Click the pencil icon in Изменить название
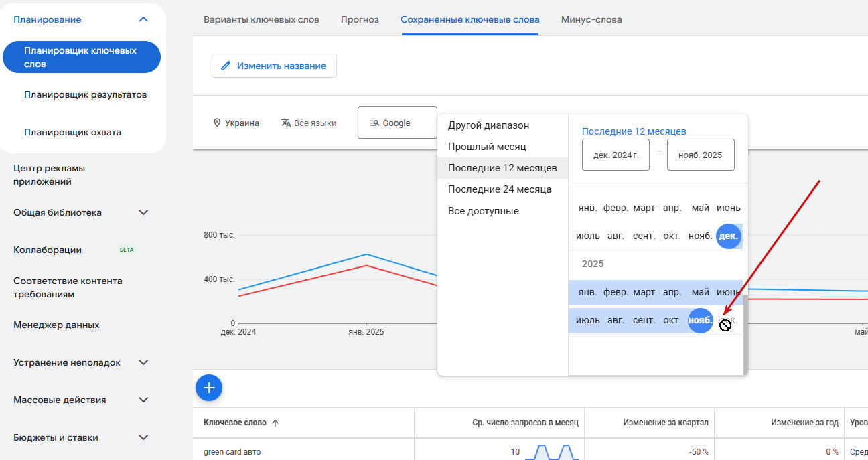This screenshot has height=460, width=868. point(226,66)
